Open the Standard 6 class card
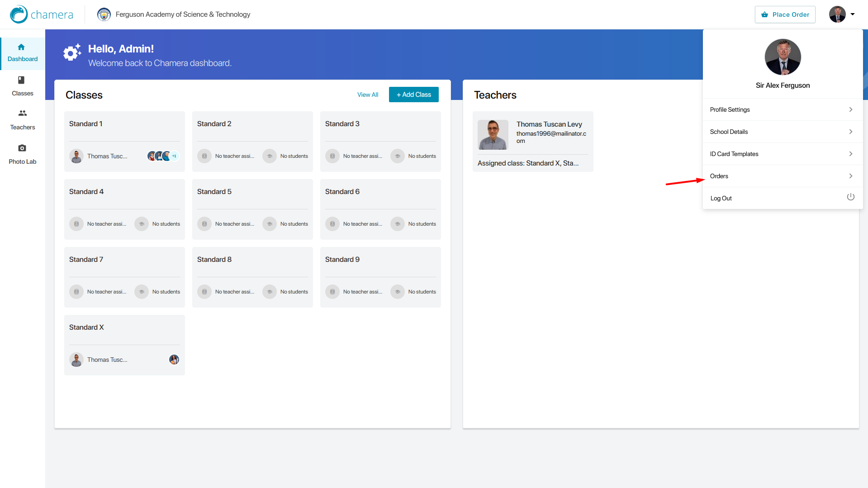The image size is (868, 488). coord(380,209)
